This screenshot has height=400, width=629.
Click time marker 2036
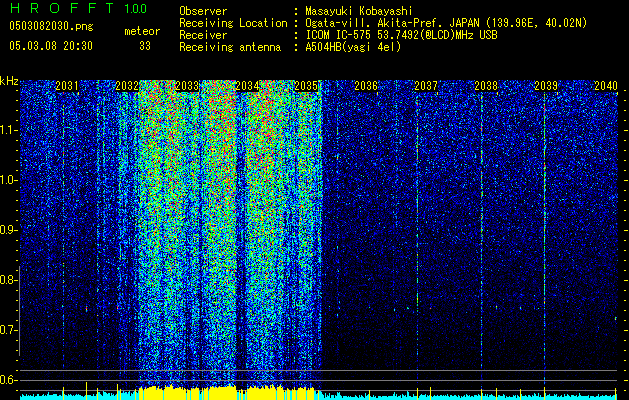[x=366, y=86]
